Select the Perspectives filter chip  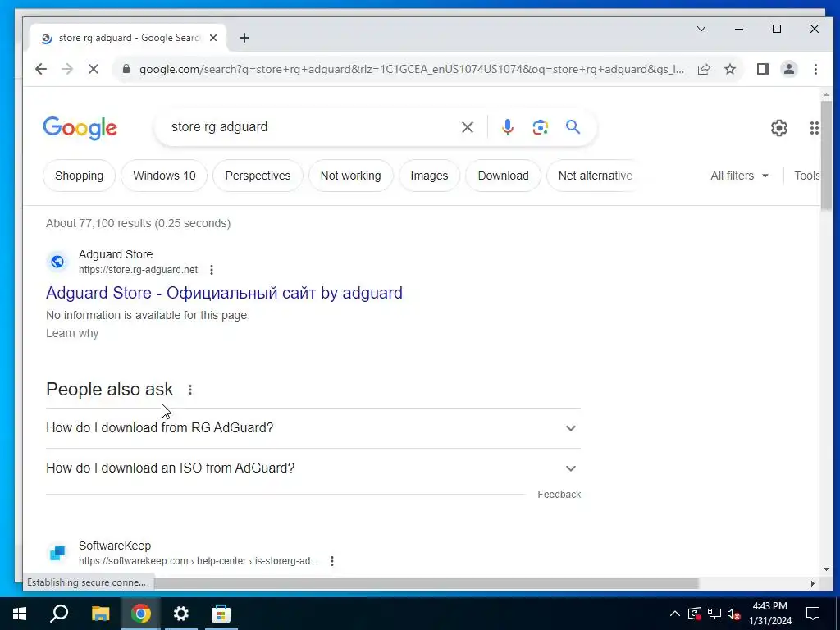[258, 176]
